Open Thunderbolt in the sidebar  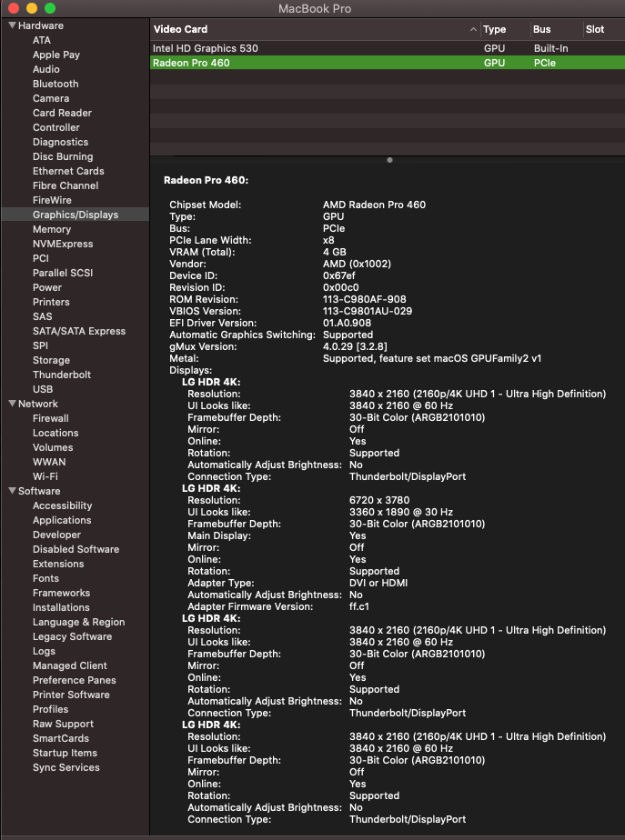tap(62, 375)
